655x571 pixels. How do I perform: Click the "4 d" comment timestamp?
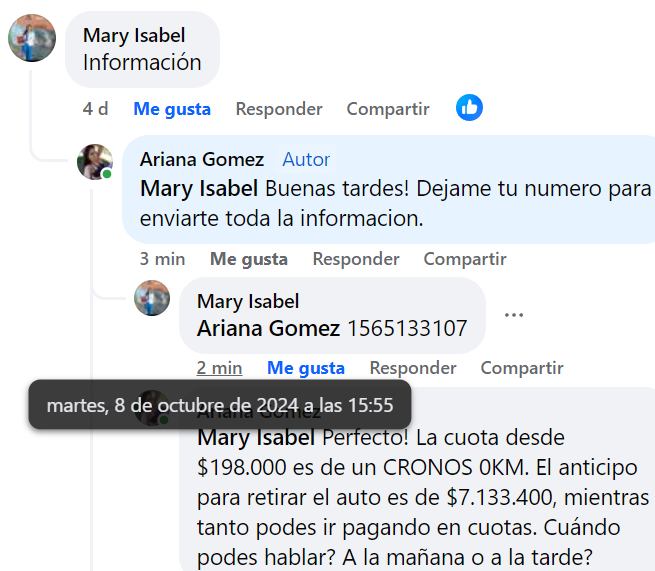(x=96, y=109)
